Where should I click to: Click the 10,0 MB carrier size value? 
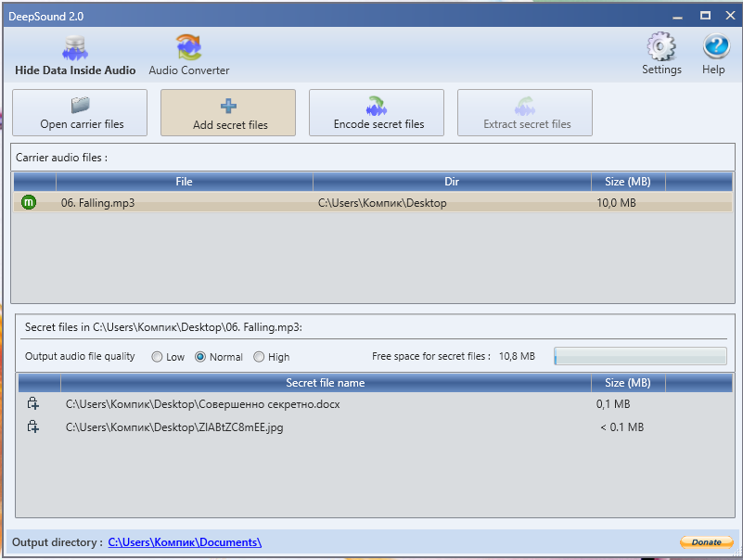pyautogui.click(x=616, y=203)
